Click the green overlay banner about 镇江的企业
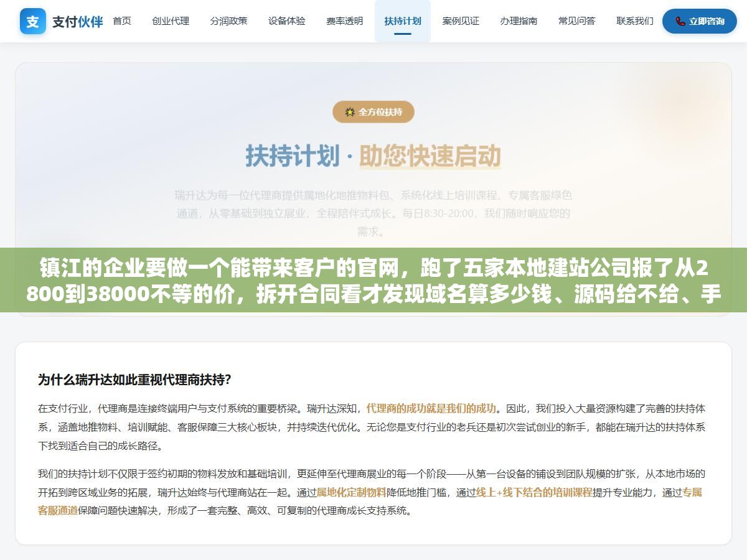Viewport: 747px width, 560px height. coord(374,280)
